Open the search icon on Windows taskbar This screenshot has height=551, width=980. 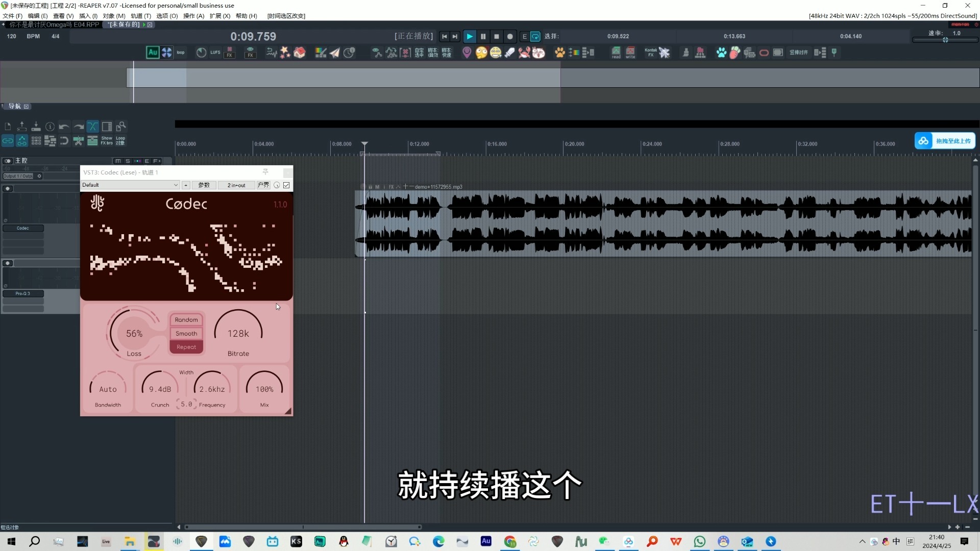35,541
